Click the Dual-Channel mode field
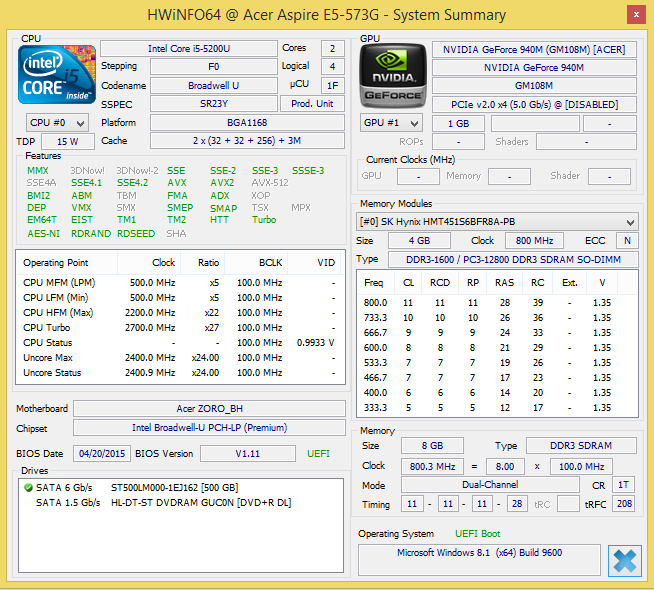The image size is (654, 590). [490, 485]
